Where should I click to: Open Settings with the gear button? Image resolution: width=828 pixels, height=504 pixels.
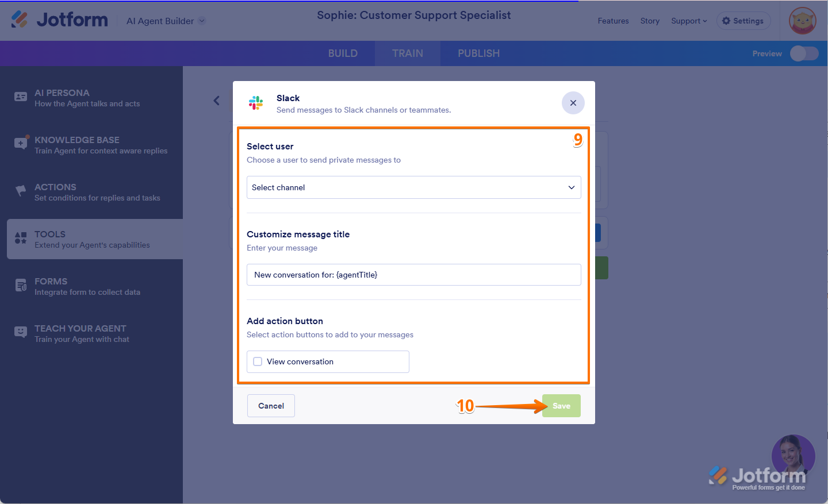(x=743, y=21)
